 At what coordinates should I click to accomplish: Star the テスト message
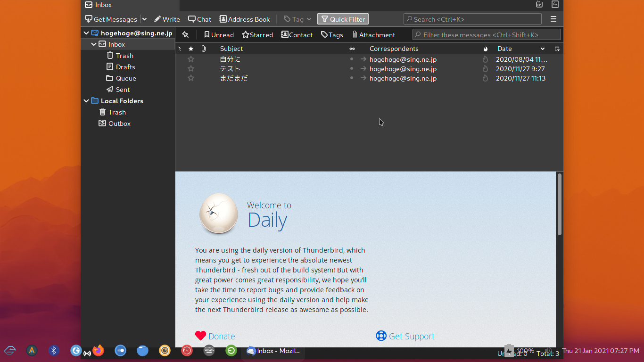[x=191, y=69]
